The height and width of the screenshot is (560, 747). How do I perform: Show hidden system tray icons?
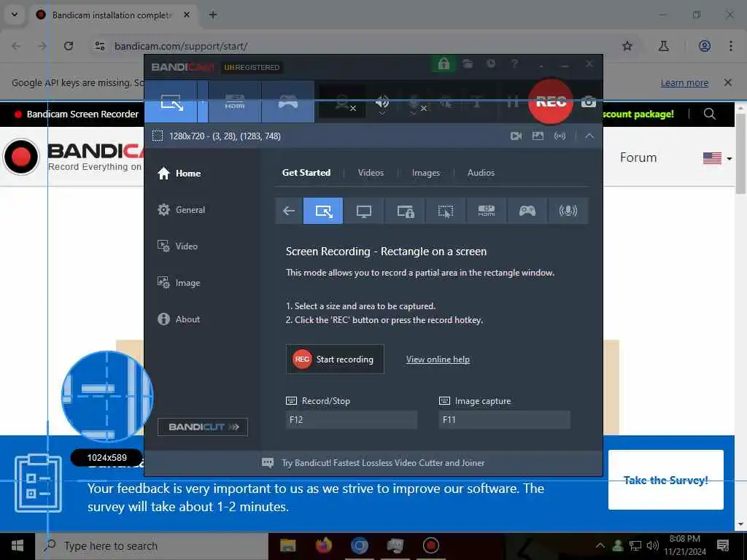(600, 545)
